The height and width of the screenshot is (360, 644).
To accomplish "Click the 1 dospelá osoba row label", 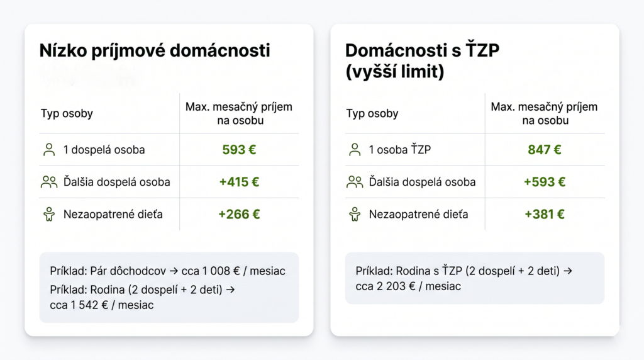I will click(x=104, y=150).
